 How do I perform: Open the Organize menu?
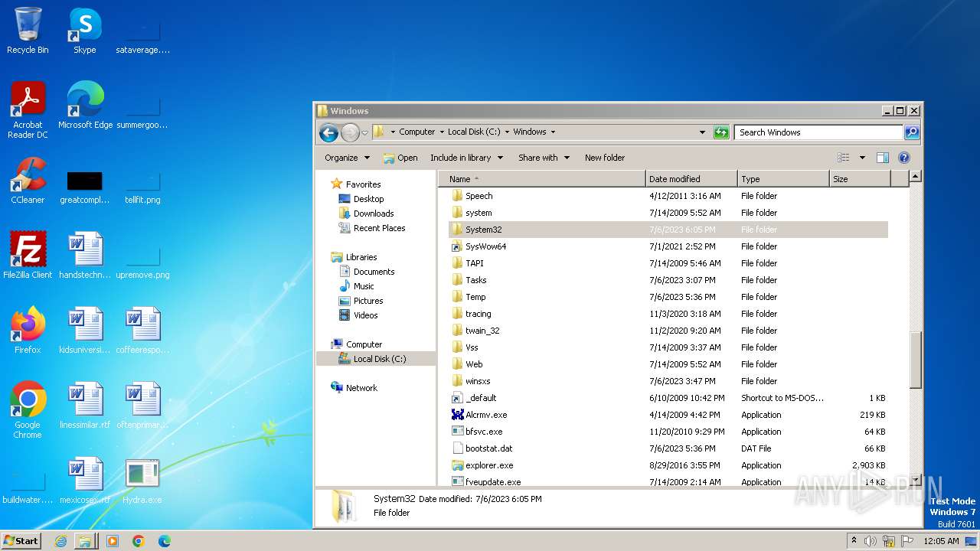coord(347,158)
